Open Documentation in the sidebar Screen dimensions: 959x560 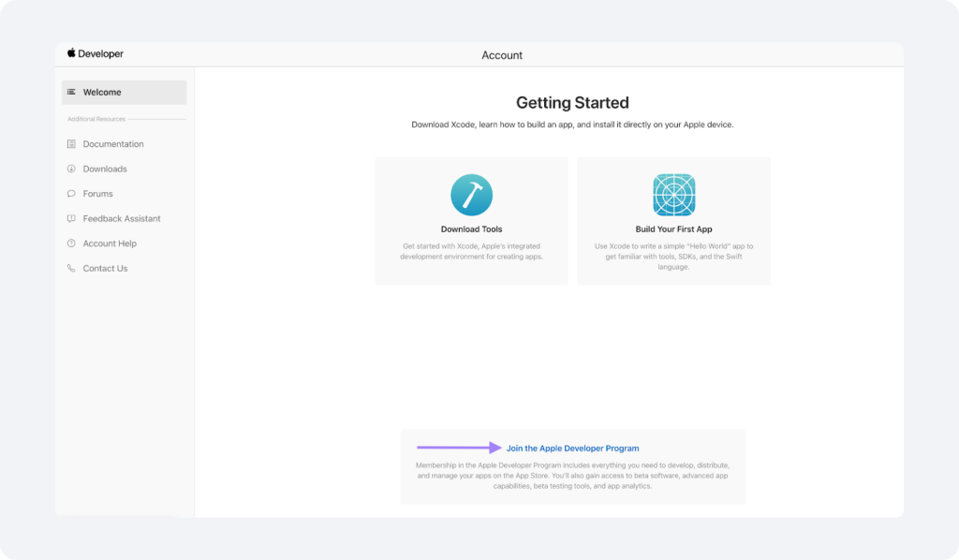click(113, 144)
